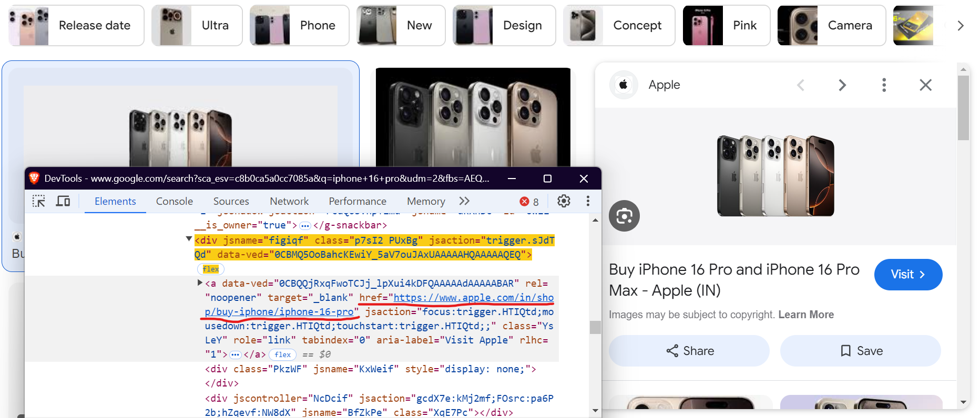The image size is (980, 418).
Task: Select the Concept filter chip
Action: click(x=619, y=25)
